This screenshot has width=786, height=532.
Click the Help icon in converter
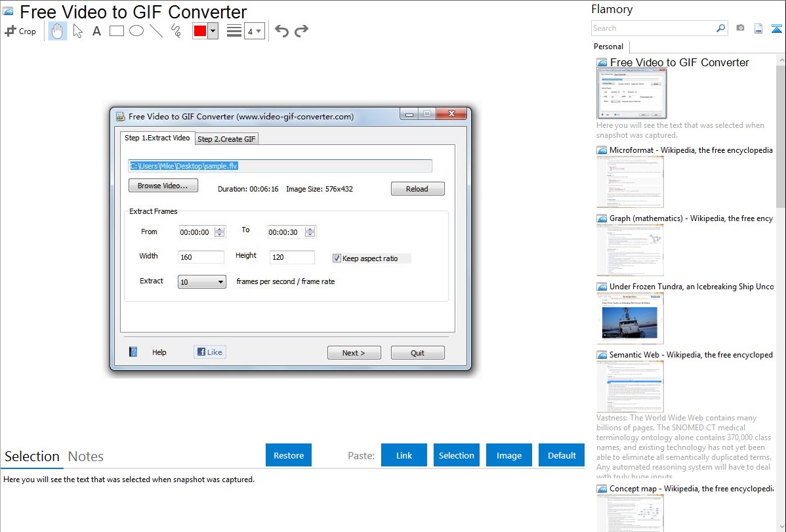(133, 352)
